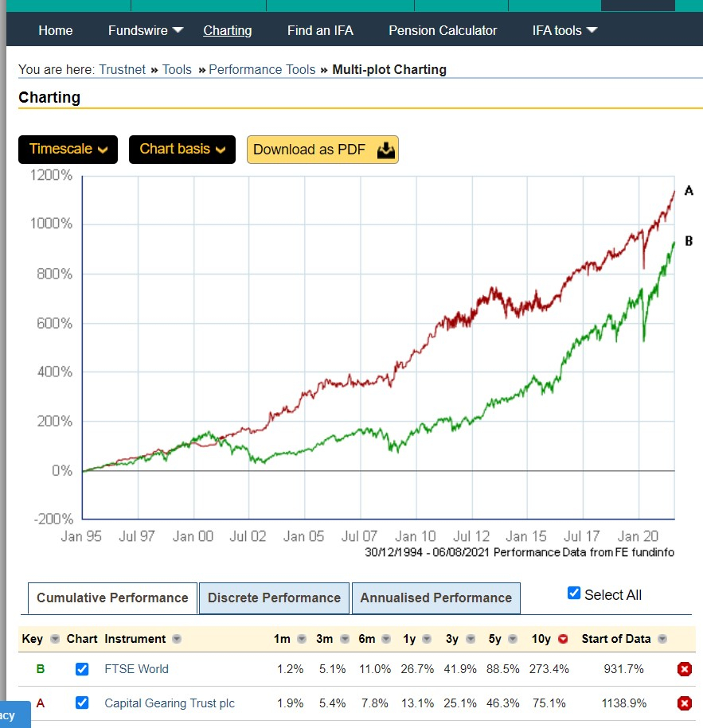Sort by 5y column arrow
The image size is (703, 728).
pos(513,639)
